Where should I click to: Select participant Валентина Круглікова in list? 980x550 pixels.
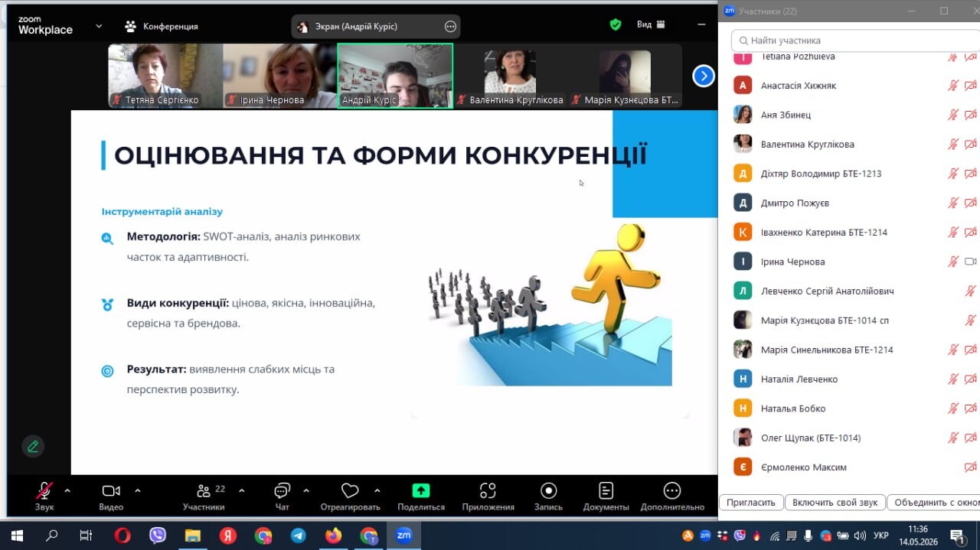click(x=849, y=145)
